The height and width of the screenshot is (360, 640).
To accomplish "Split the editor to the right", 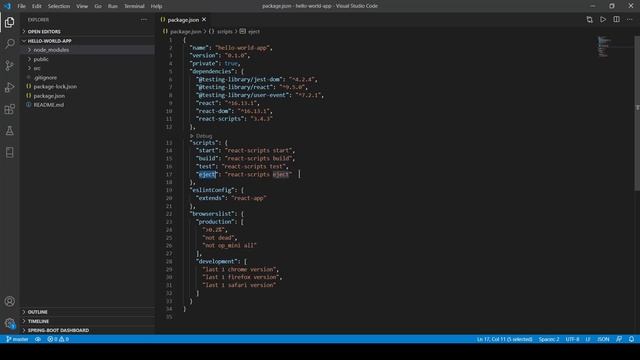I will coord(616,20).
